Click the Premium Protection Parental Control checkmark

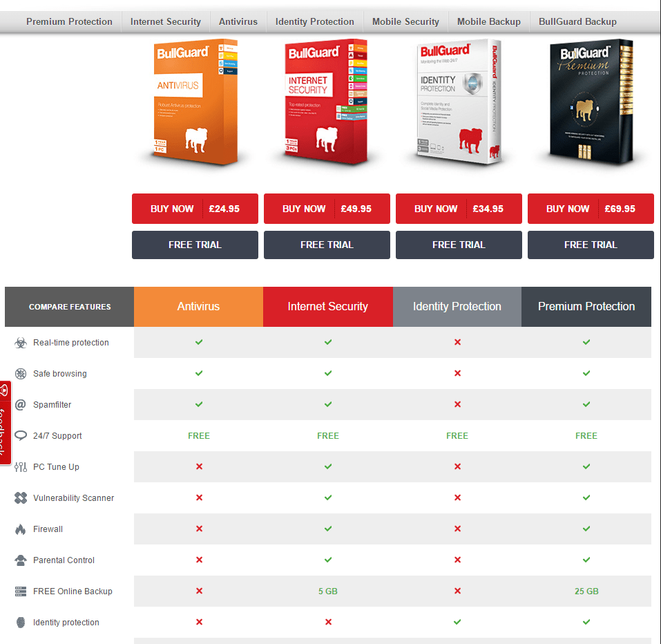point(586,560)
